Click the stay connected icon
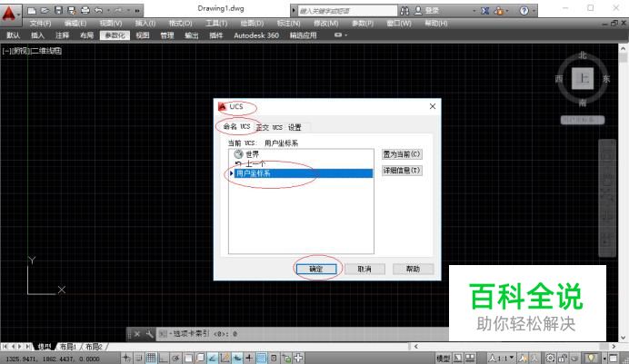Viewport: 629px width, 364px height. pos(499,11)
